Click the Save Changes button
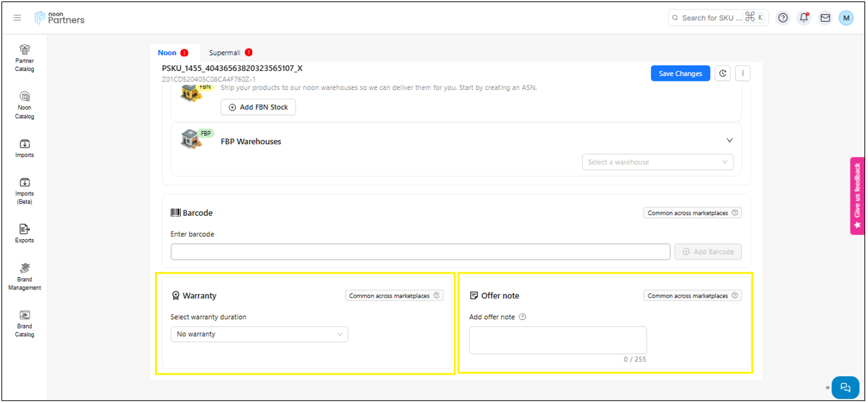Screen dimensions: 868x403 coord(680,74)
